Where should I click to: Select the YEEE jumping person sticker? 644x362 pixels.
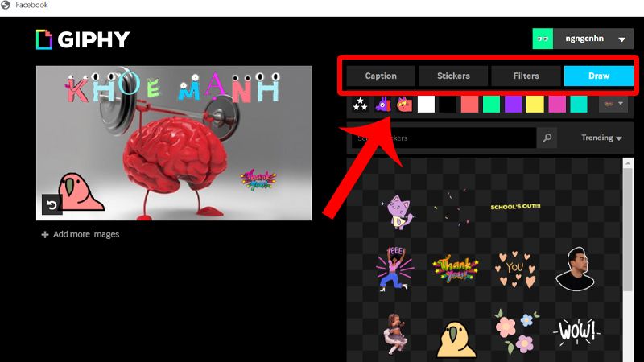[394, 269]
